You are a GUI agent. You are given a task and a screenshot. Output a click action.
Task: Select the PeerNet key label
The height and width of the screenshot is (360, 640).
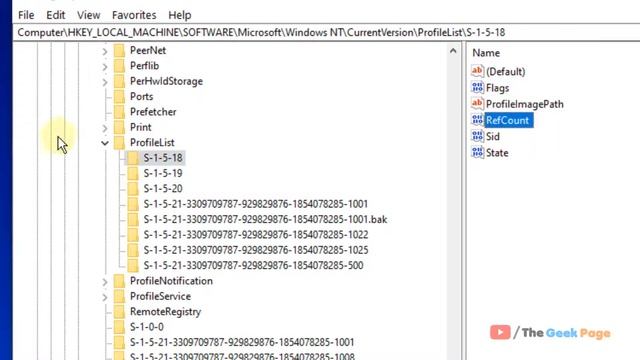click(x=148, y=51)
